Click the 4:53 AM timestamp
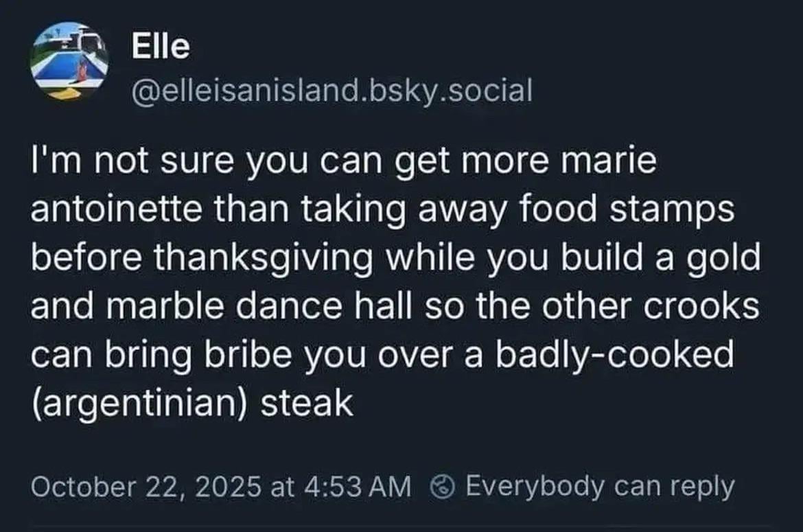The height and width of the screenshot is (532, 803). (x=355, y=487)
